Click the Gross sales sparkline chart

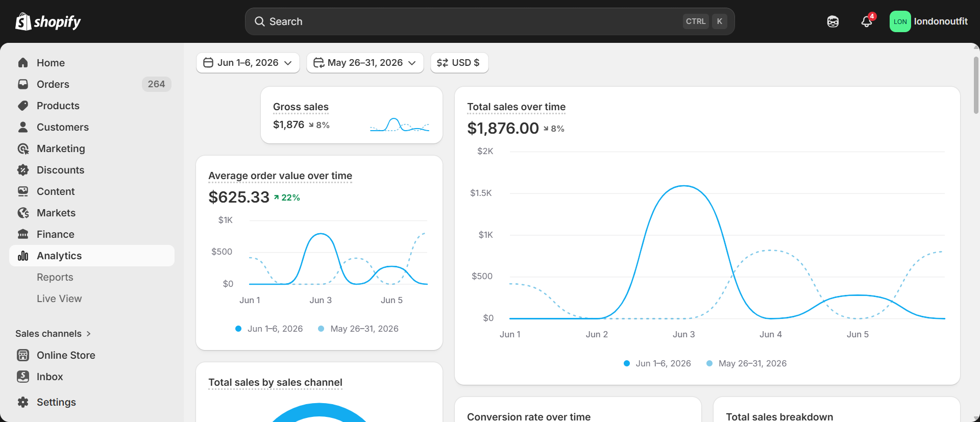click(400, 125)
